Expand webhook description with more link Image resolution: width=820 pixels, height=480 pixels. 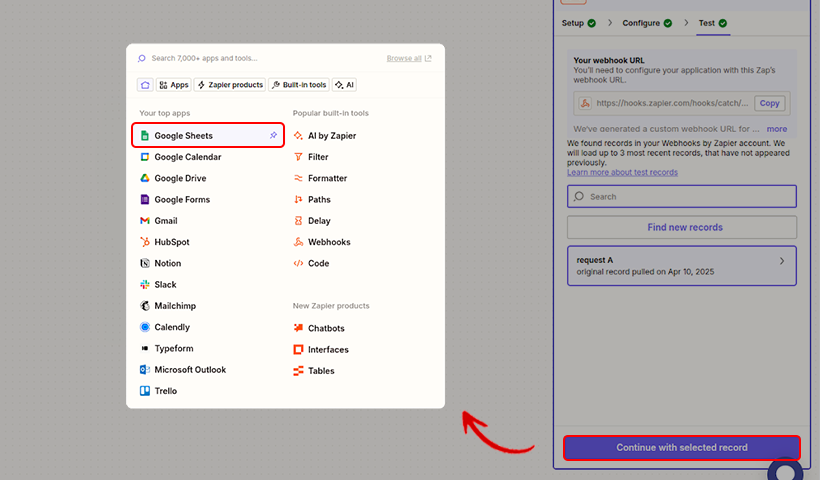coord(777,129)
